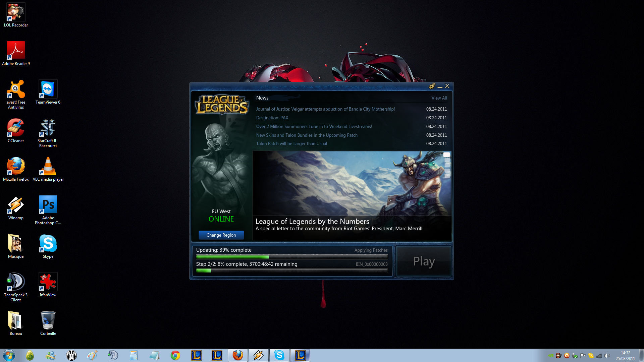Click the Updating 39% complete progress bar
The width and height of the screenshot is (644, 362).
click(292, 257)
